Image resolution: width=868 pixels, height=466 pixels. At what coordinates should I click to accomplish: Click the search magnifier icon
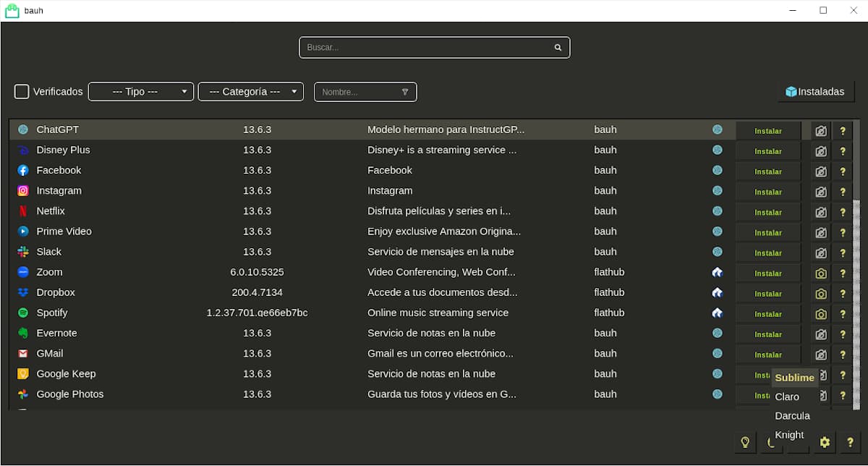[x=558, y=48]
